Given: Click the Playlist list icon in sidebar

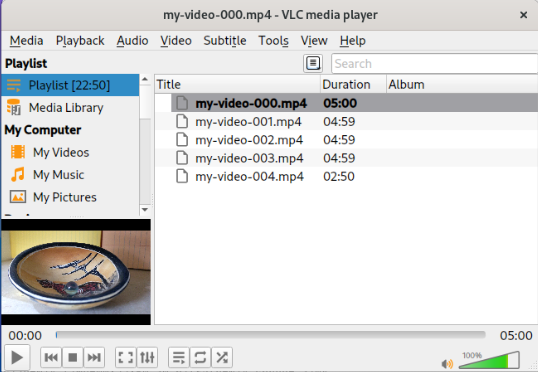Looking at the screenshot, I should point(14,85).
